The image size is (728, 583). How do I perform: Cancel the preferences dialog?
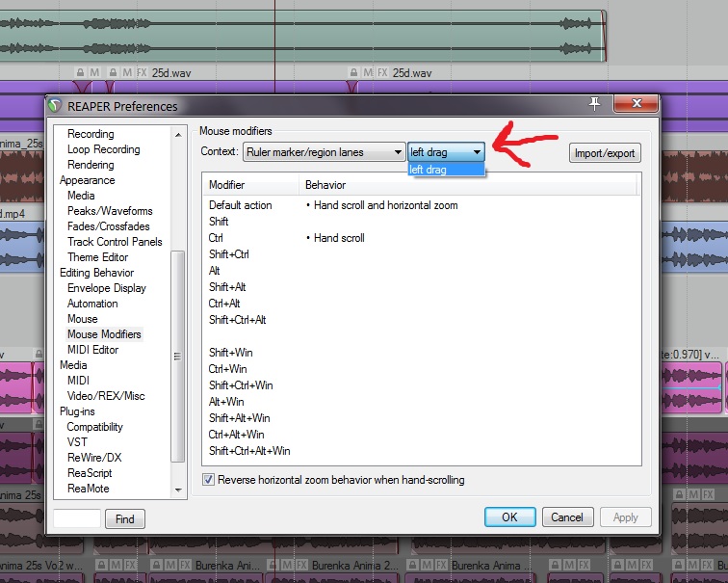coord(567,517)
